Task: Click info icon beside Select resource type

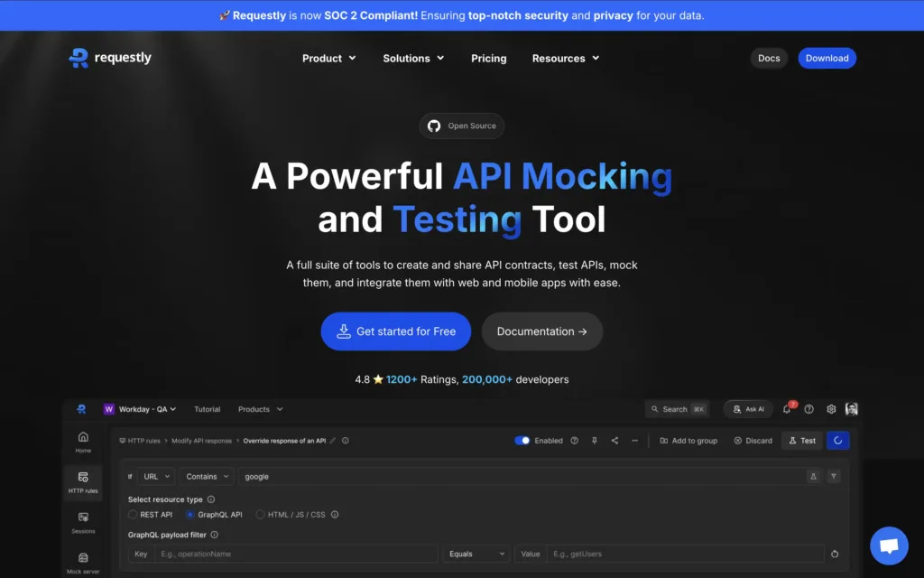Action: 211,499
